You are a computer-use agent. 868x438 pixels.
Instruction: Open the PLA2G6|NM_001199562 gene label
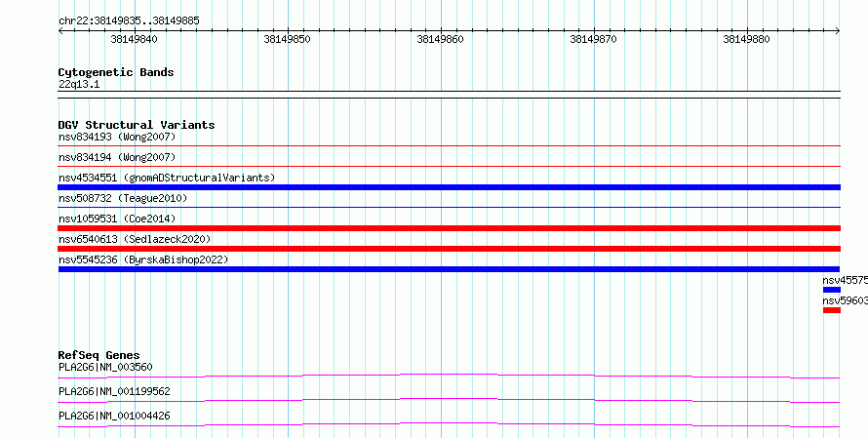pyautogui.click(x=114, y=391)
